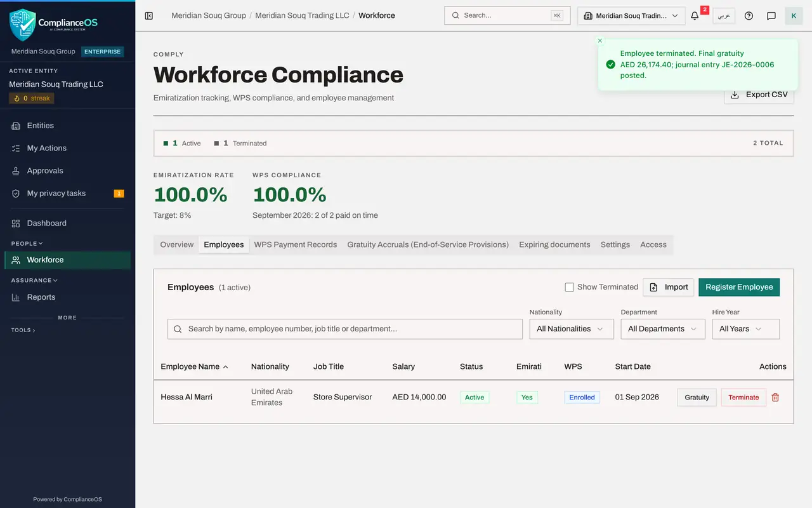The image size is (812, 508).
Task: Delete Hessa Al Marri with trash icon
Action: point(775,398)
